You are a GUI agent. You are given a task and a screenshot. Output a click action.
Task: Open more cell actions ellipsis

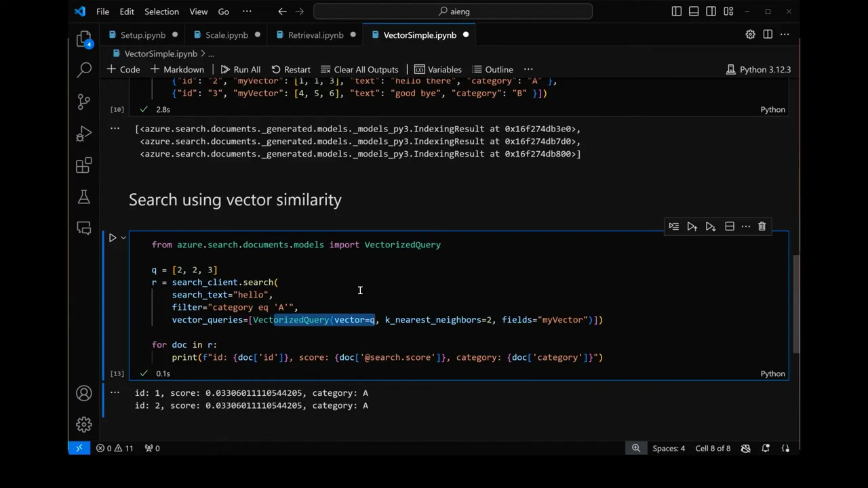tap(746, 226)
